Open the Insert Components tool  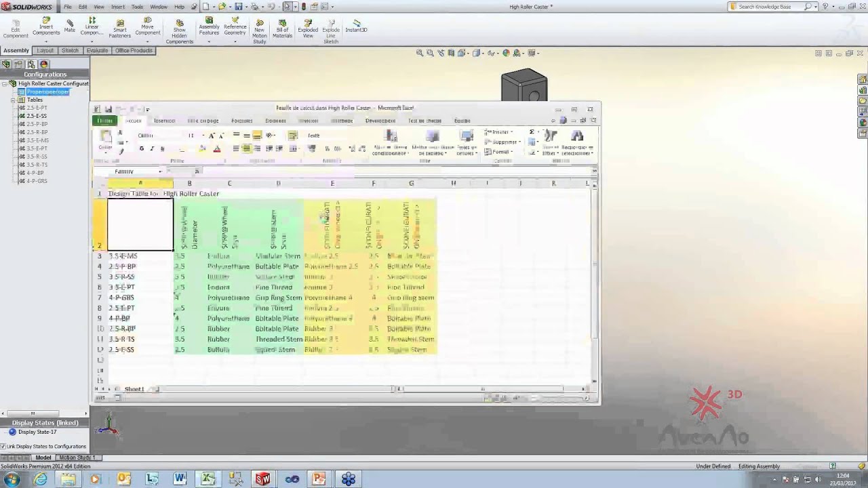(x=46, y=28)
